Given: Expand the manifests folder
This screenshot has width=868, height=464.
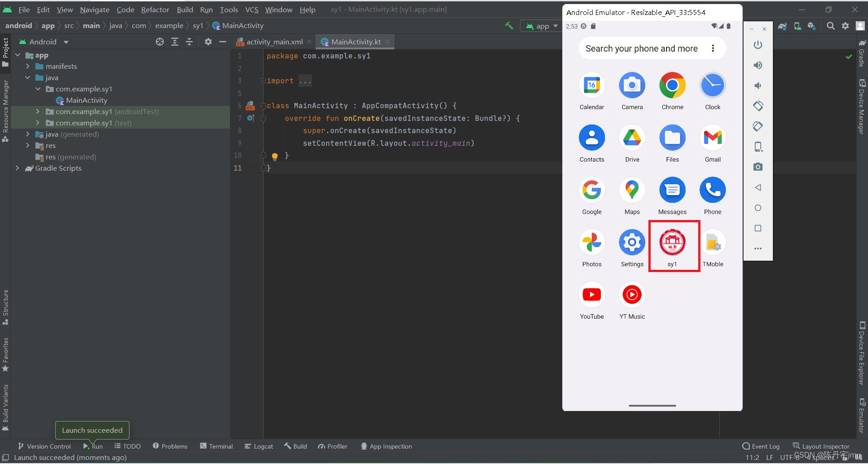Looking at the screenshot, I should [28, 67].
